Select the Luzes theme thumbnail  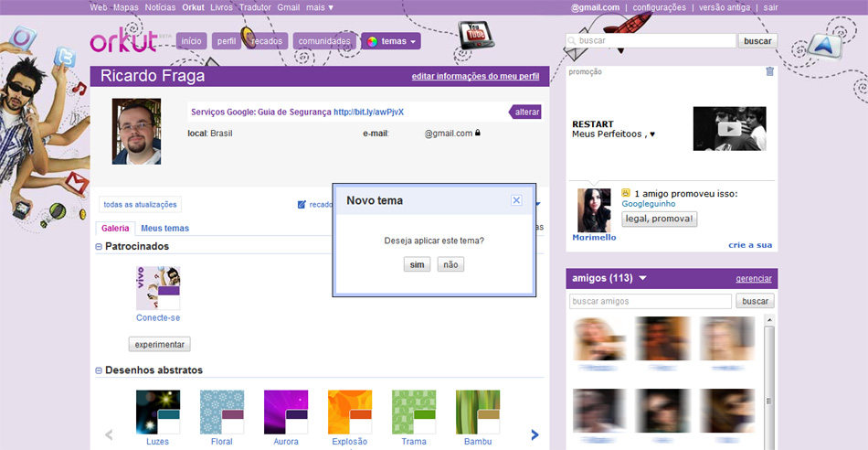tap(158, 412)
